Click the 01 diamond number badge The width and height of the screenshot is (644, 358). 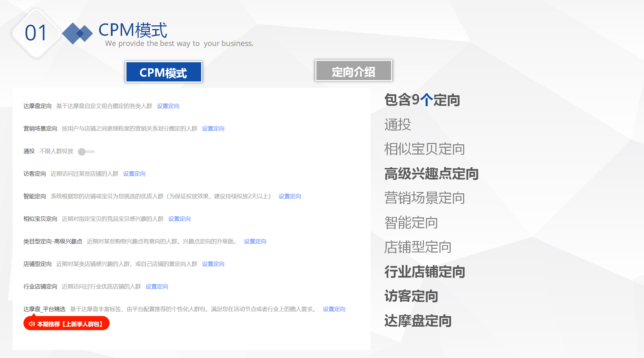pyautogui.click(x=36, y=33)
